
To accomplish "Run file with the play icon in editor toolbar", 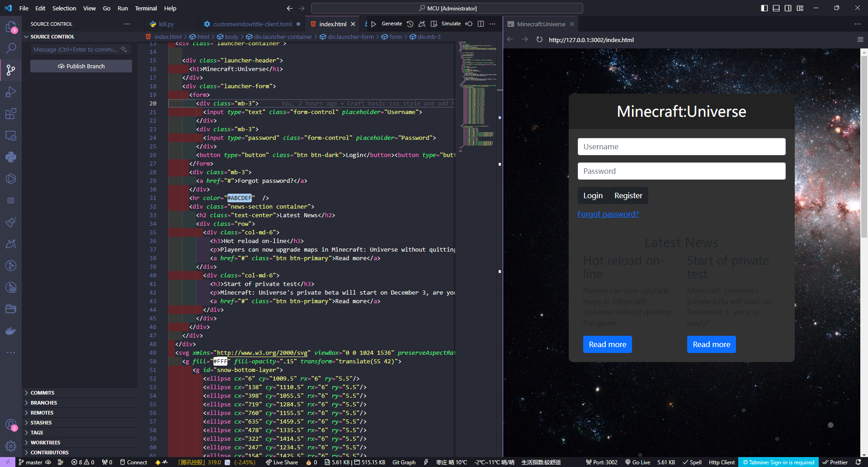I will coord(373,24).
